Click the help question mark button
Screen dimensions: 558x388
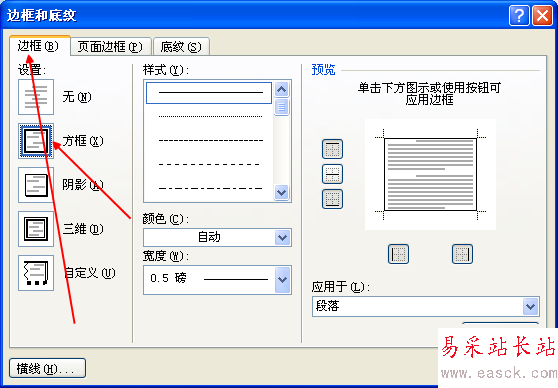tap(519, 16)
